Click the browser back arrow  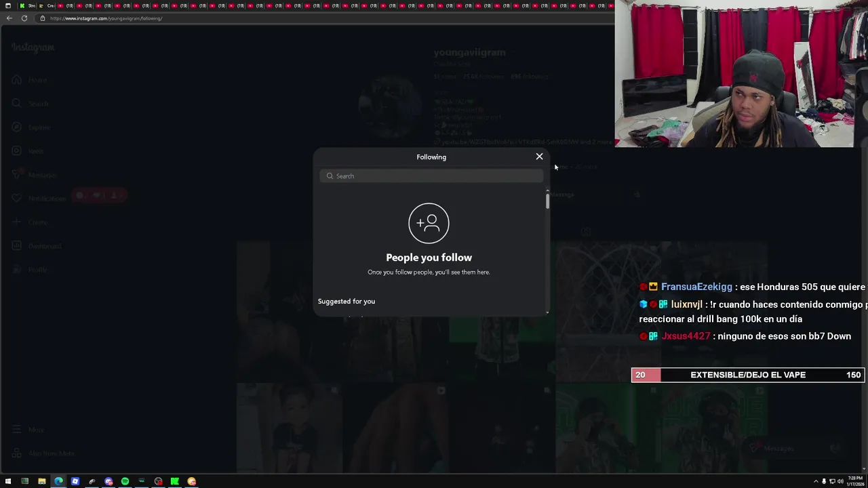point(9,18)
